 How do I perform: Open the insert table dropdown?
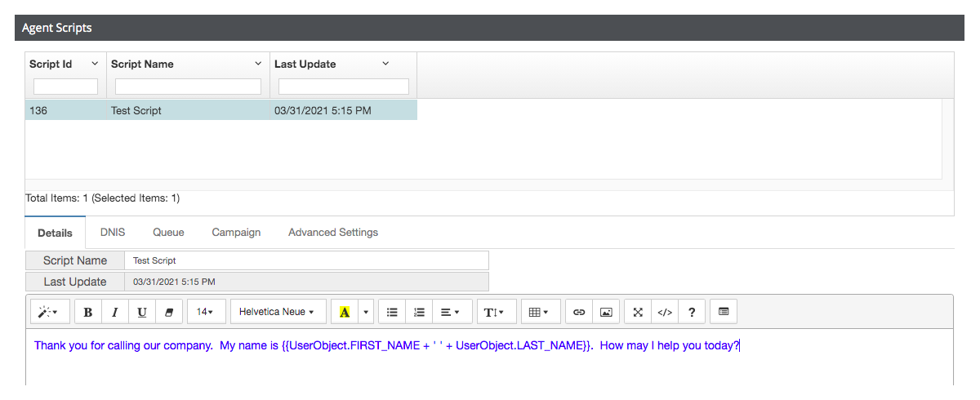(x=541, y=312)
